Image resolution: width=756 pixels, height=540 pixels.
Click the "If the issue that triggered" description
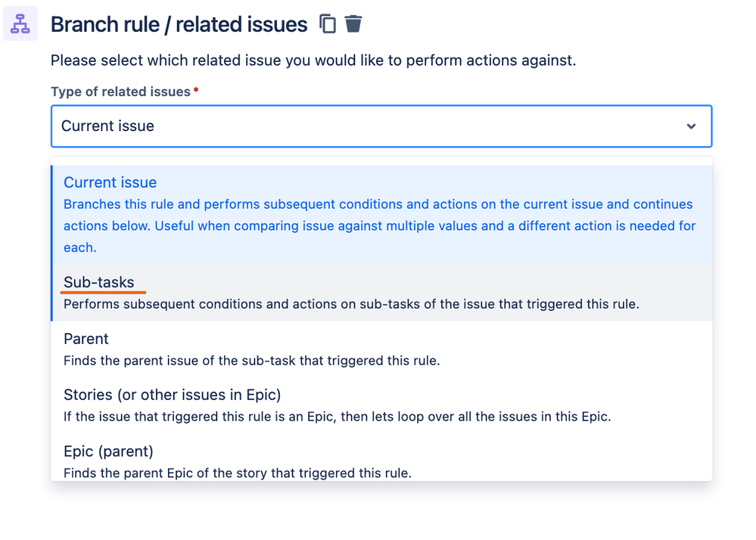[337, 416]
